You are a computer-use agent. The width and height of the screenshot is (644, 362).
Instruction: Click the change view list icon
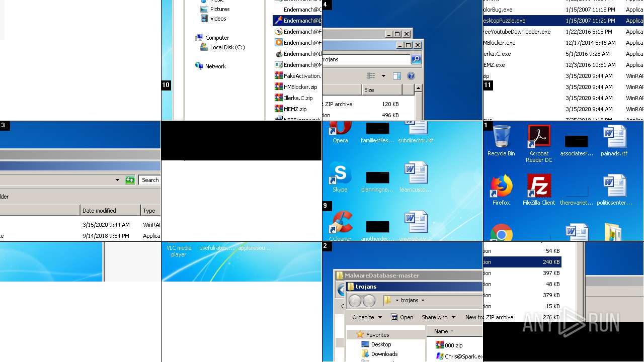[x=371, y=76]
